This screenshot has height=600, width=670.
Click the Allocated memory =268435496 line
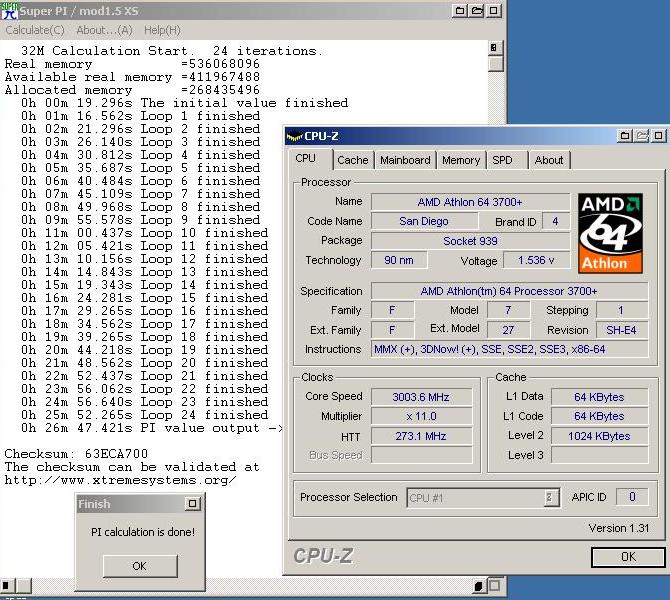tap(132, 90)
